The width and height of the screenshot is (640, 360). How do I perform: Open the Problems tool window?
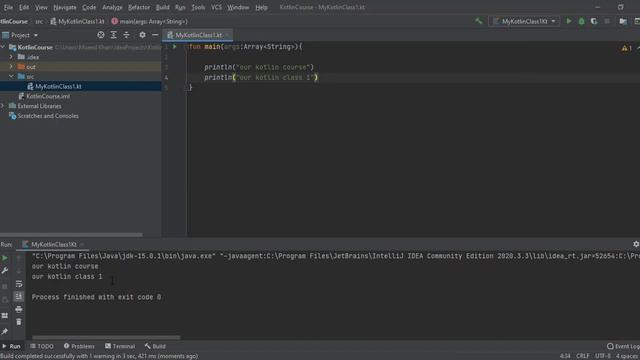[x=79, y=346]
